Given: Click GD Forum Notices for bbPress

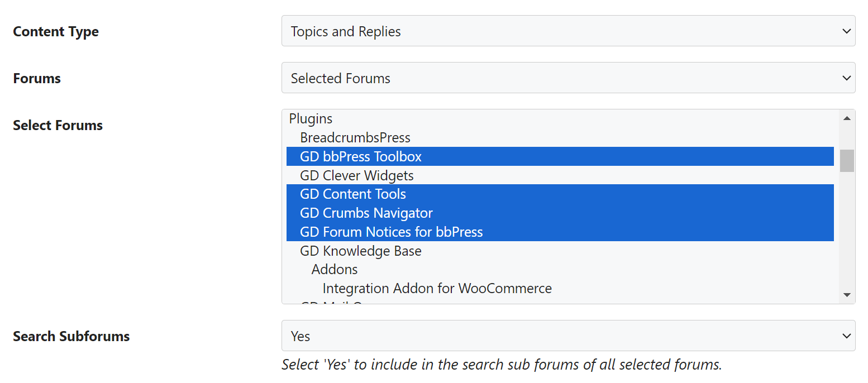Looking at the screenshot, I should tap(391, 232).
